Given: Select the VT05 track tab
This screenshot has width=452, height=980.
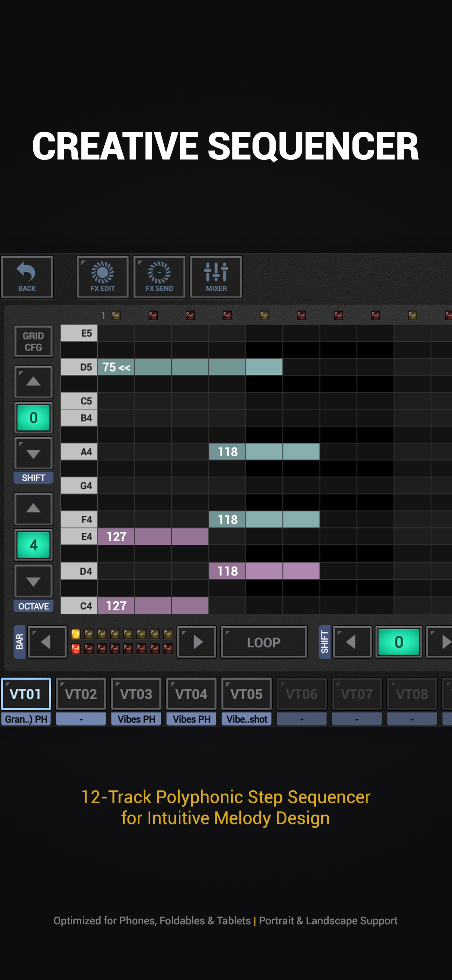Looking at the screenshot, I should (247, 694).
